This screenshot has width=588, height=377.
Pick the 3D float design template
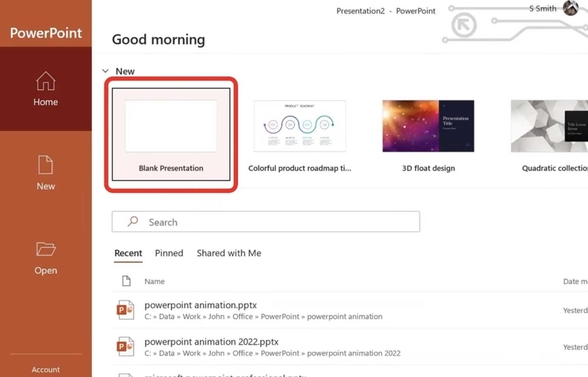(x=428, y=136)
